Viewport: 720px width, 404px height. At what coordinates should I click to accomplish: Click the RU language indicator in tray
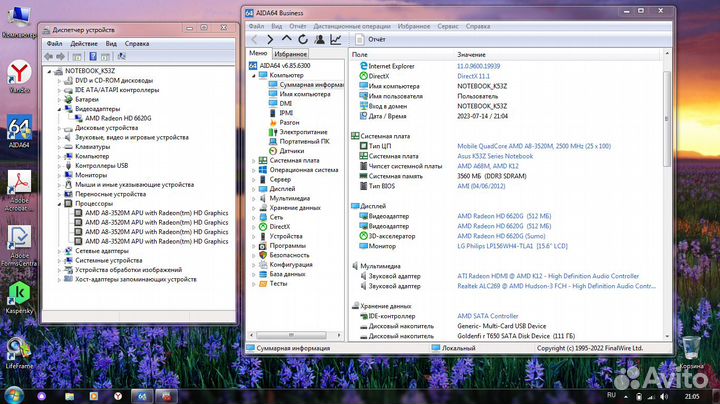(x=611, y=395)
